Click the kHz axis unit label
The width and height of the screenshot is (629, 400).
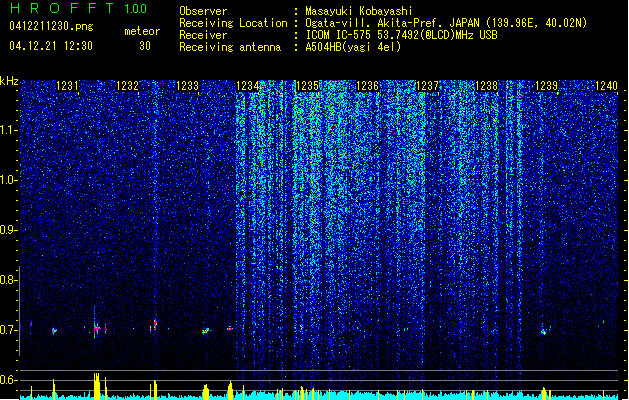pos(9,81)
